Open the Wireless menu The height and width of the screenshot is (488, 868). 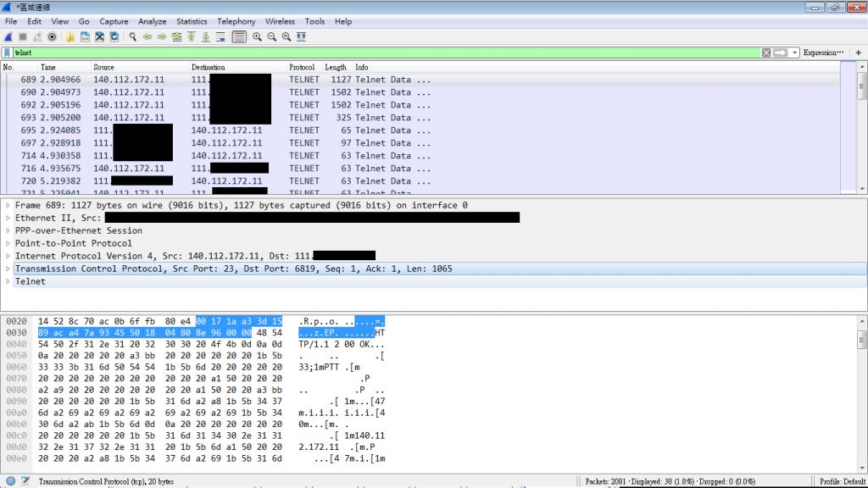point(280,21)
